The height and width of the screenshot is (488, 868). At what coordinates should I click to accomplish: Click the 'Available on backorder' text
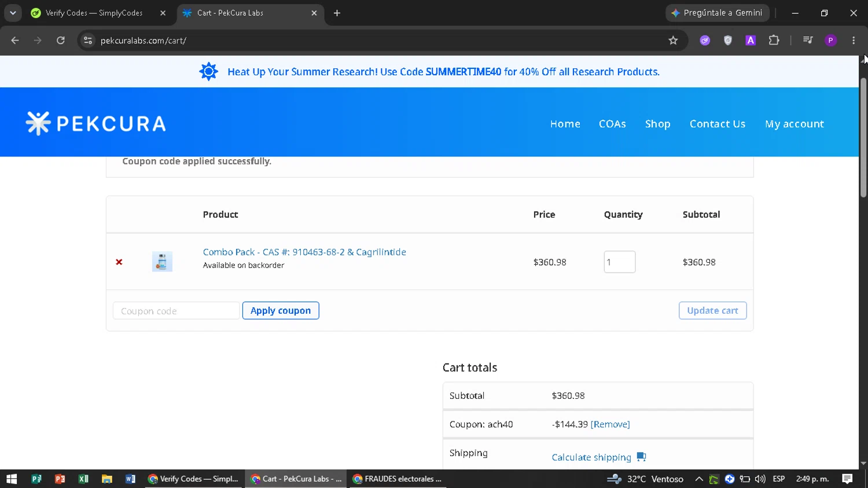[x=244, y=265]
